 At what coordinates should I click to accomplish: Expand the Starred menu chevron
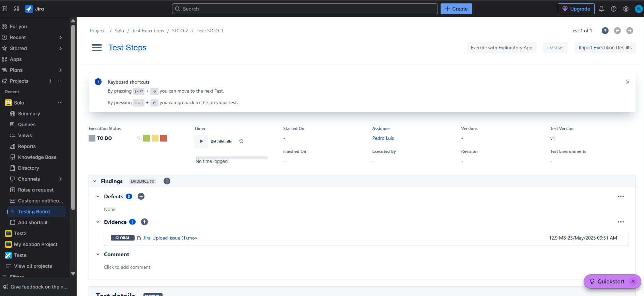click(61, 48)
